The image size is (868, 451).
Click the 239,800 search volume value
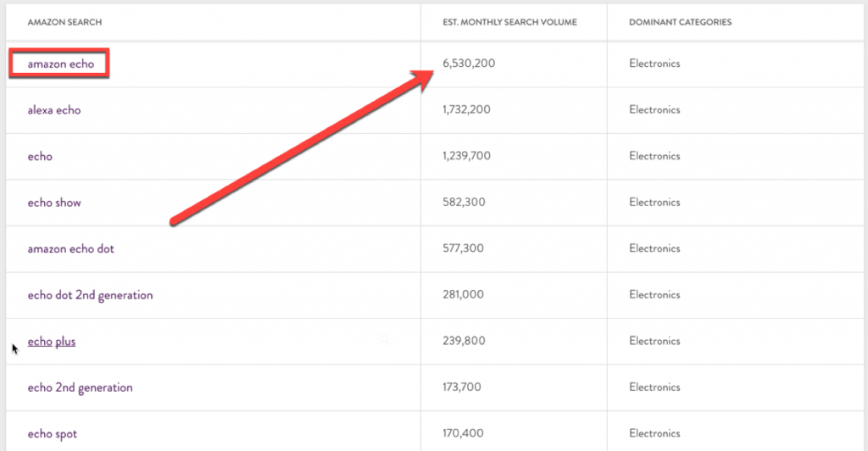(x=464, y=341)
